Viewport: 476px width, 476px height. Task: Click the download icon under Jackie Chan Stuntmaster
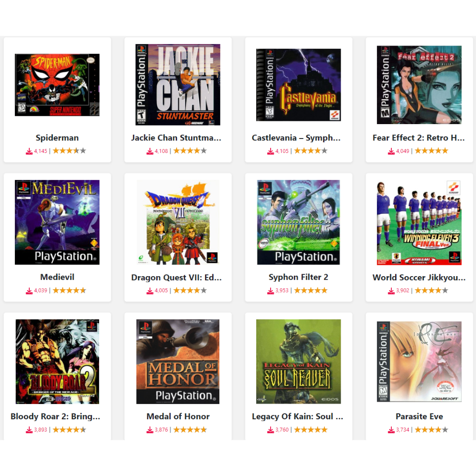tap(150, 151)
